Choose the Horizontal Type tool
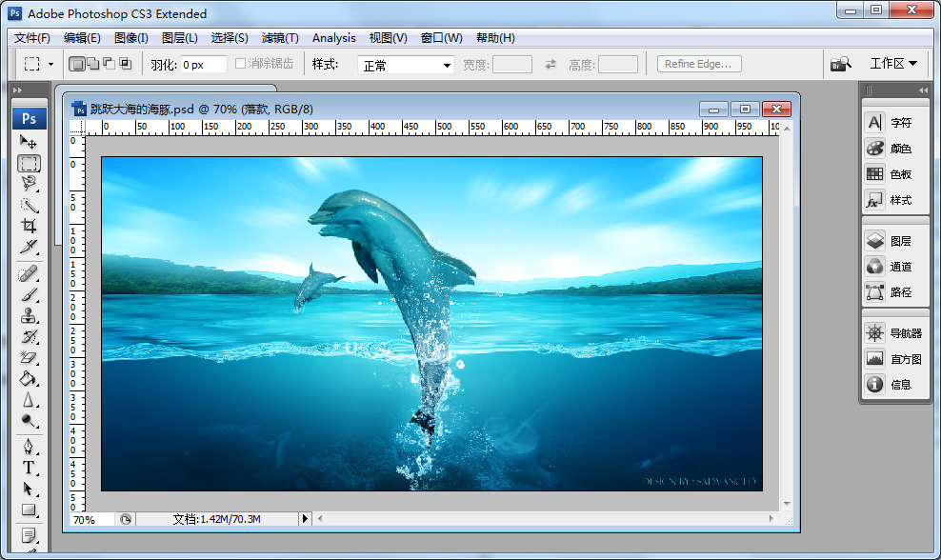This screenshot has width=941, height=560. point(29,468)
